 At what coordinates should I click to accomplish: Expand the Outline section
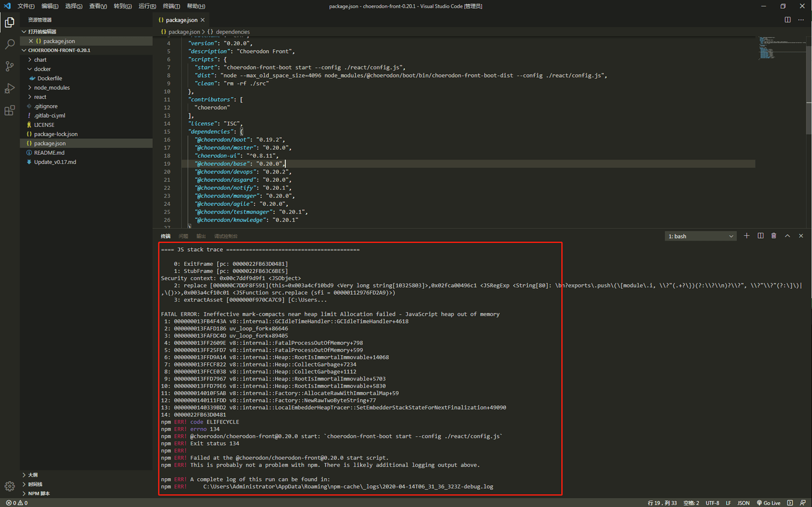86,475
